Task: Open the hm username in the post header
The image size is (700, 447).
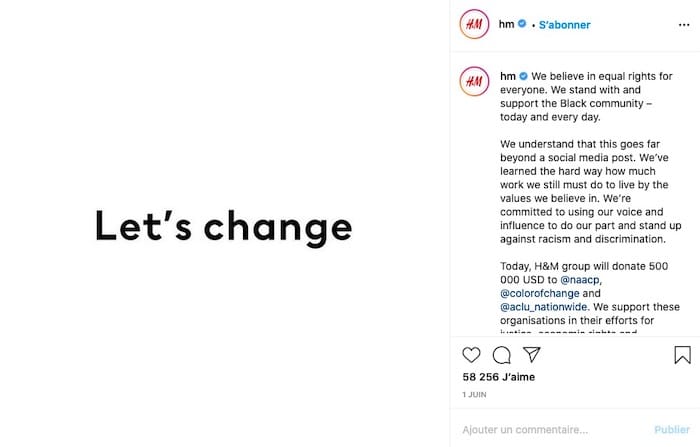Action: [x=506, y=25]
